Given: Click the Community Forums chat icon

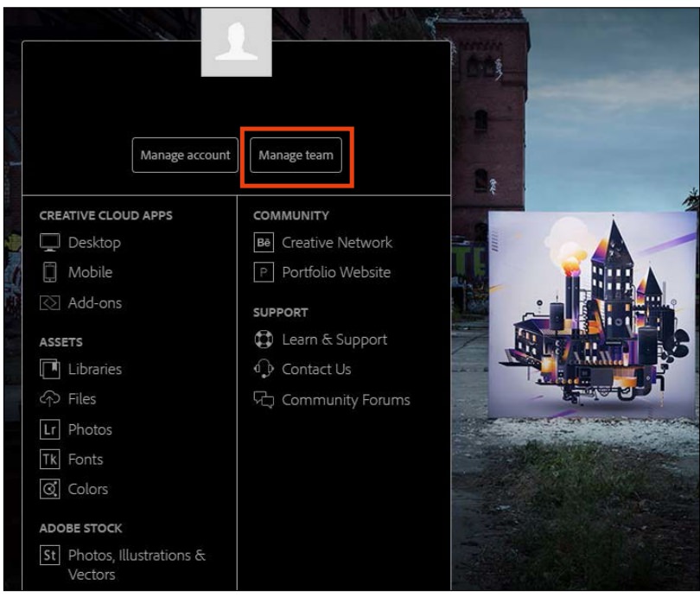Looking at the screenshot, I should (x=264, y=400).
